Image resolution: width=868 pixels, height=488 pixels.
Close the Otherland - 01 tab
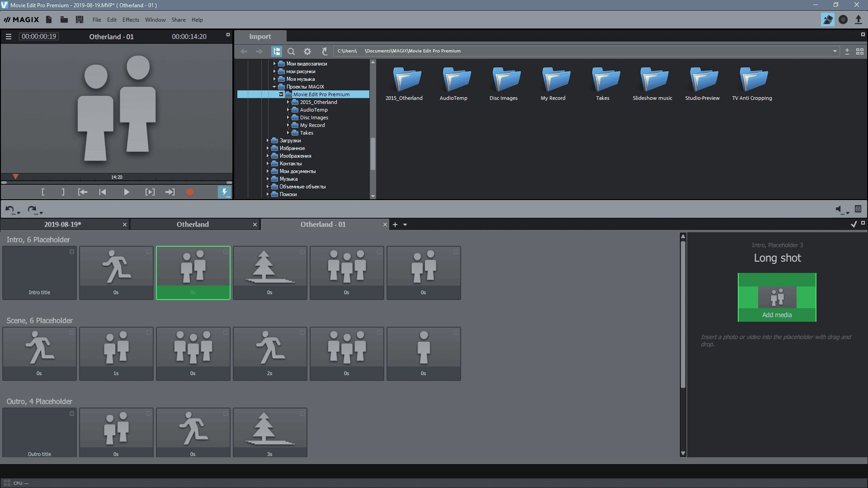[x=385, y=225]
